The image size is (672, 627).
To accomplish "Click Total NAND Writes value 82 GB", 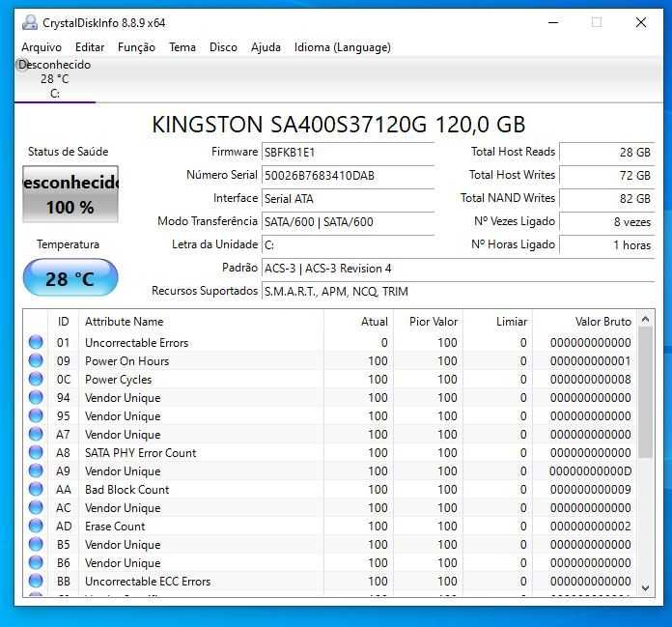I will (607, 199).
